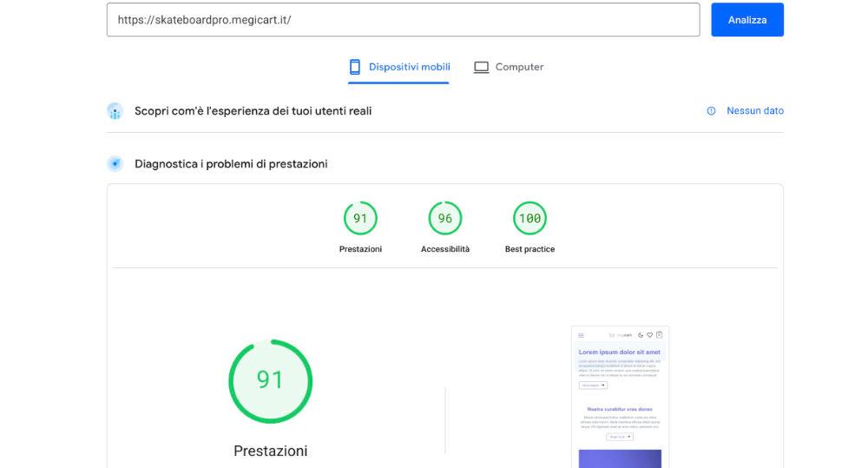Click the Best practice label
Image resolution: width=868 pixels, height=468 pixels.
pos(529,249)
